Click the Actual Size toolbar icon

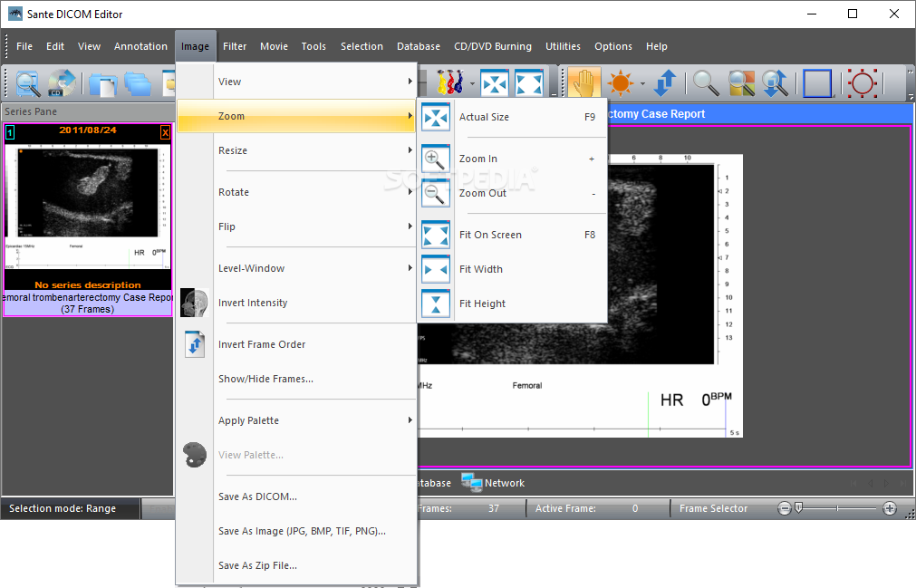[495, 83]
